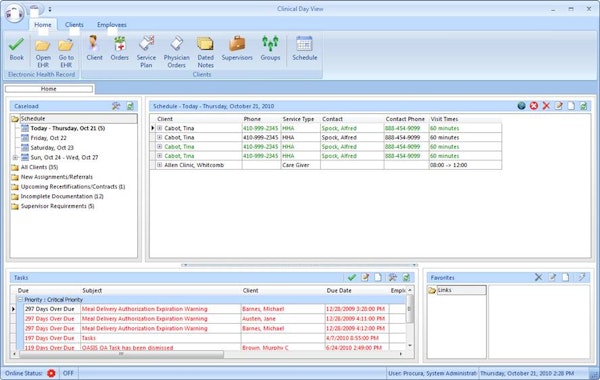Refresh the Tasks panel
The width and height of the screenshot is (600, 380).
click(406, 277)
